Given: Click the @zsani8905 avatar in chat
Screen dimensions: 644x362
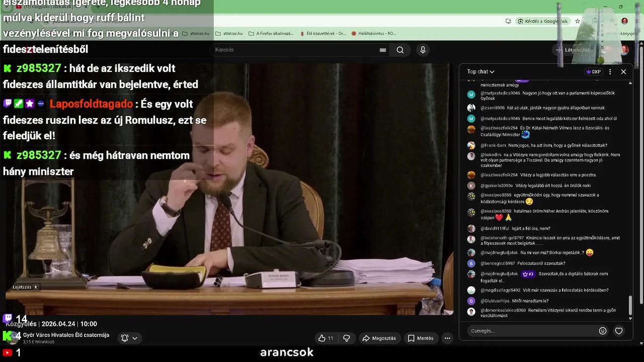Looking at the screenshot, I should pyautogui.click(x=471, y=108).
